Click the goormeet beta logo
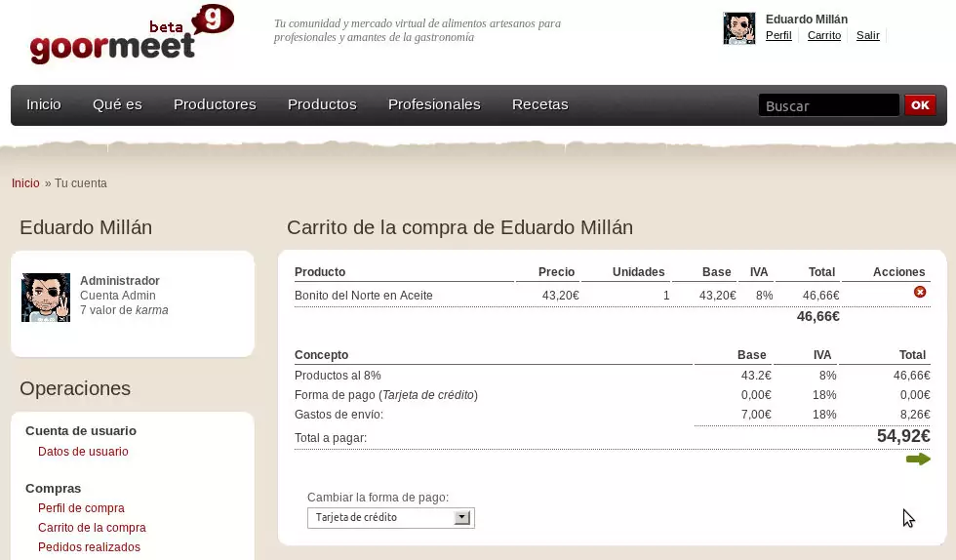The width and height of the screenshot is (956, 560). (132, 34)
